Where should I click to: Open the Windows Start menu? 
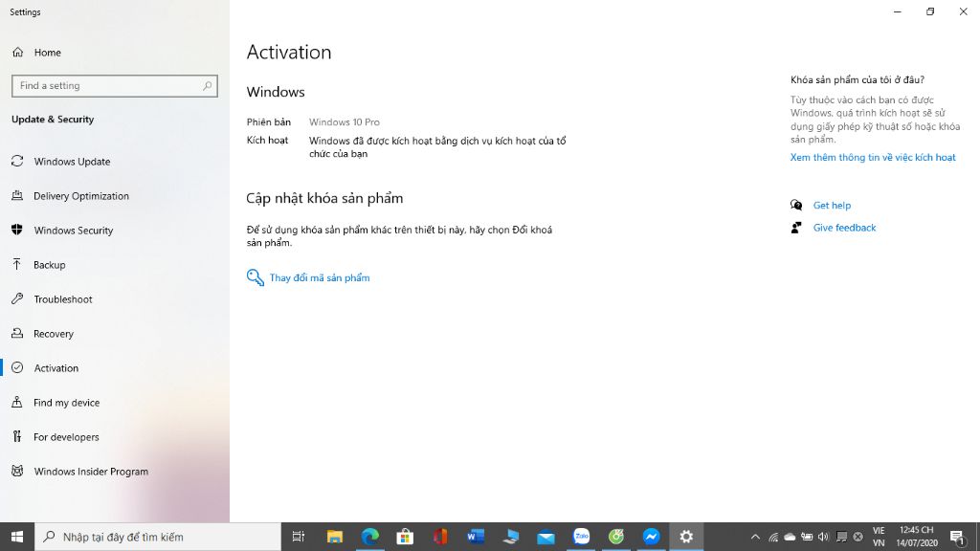pos(17,537)
